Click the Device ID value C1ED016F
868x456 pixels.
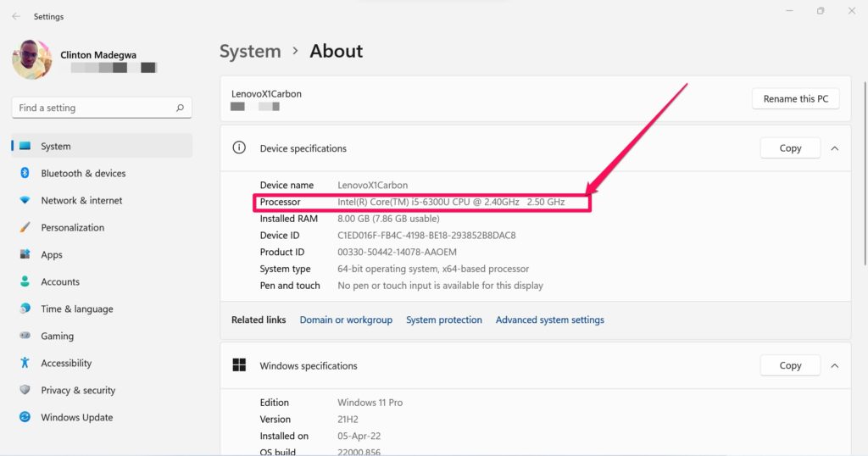coord(427,235)
